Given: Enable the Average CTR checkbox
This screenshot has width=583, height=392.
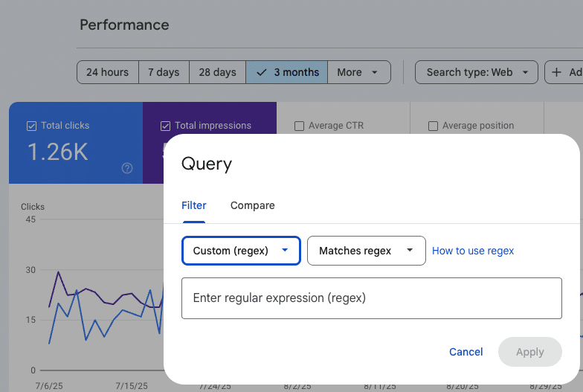Looking at the screenshot, I should tap(299, 126).
